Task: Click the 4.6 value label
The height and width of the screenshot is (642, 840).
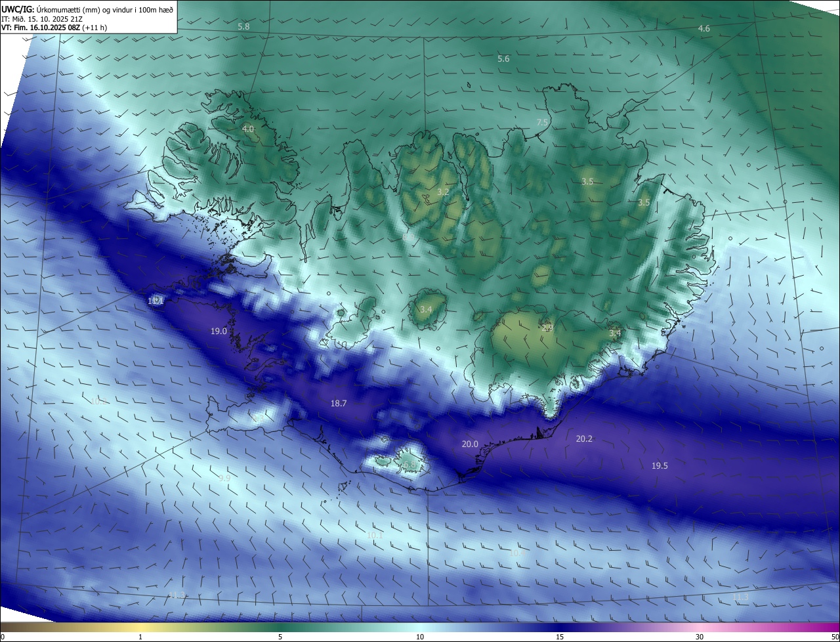Action: pos(704,29)
